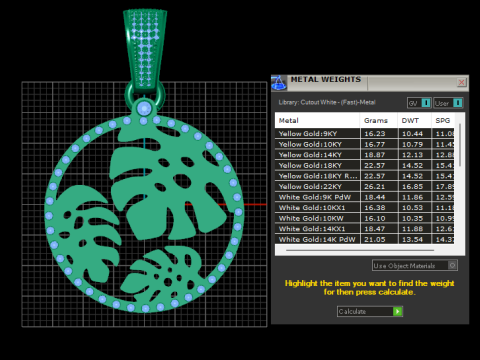
Task: Click the Metal column header
Action: [x=317, y=120]
